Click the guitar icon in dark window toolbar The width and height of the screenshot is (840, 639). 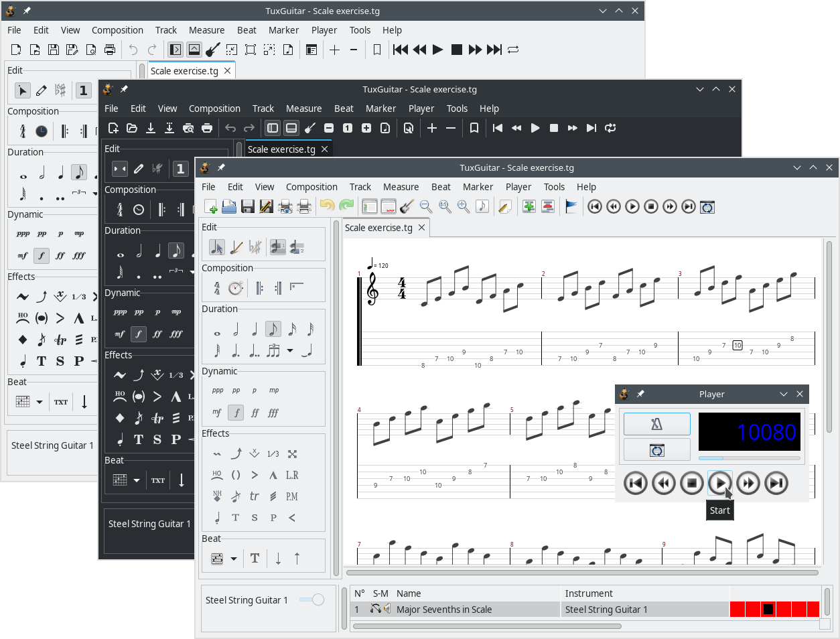coord(310,128)
